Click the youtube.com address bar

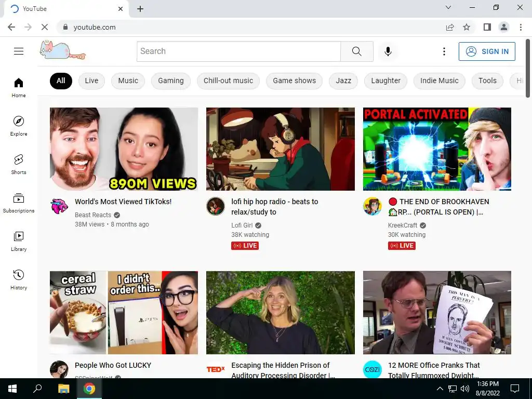[x=251, y=27]
